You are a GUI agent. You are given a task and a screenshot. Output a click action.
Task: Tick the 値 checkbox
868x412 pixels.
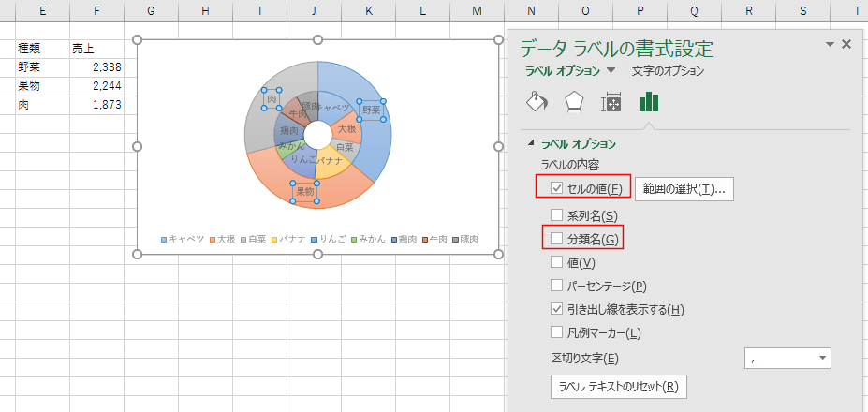[x=557, y=262]
